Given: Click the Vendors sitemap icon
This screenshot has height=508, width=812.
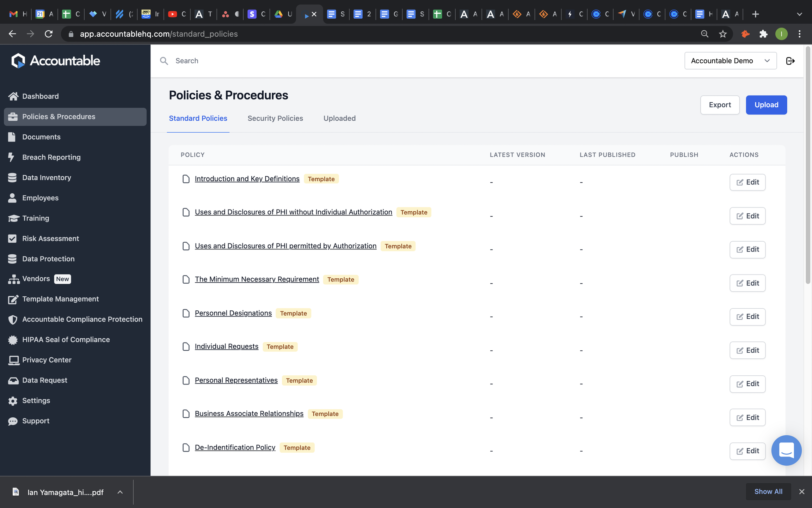Looking at the screenshot, I should pyautogui.click(x=14, y=279).
